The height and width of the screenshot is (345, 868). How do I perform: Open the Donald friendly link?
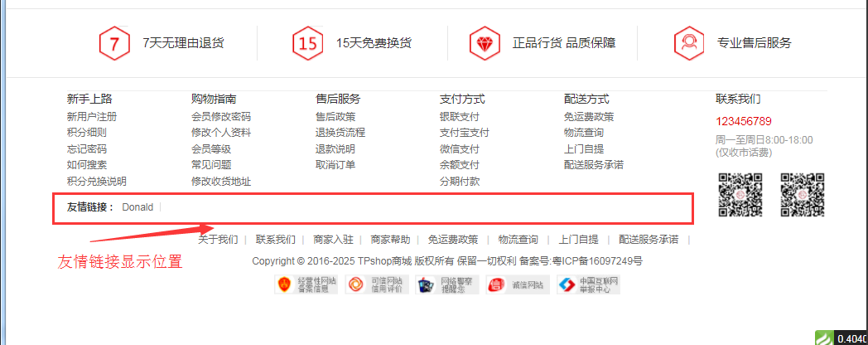[x=137, y=207]
